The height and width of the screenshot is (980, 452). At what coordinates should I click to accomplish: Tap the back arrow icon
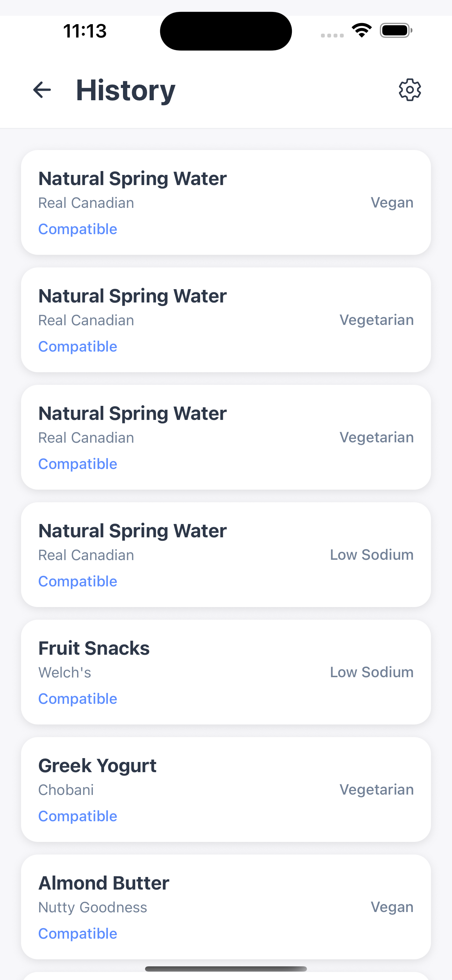tap(42, 90)
